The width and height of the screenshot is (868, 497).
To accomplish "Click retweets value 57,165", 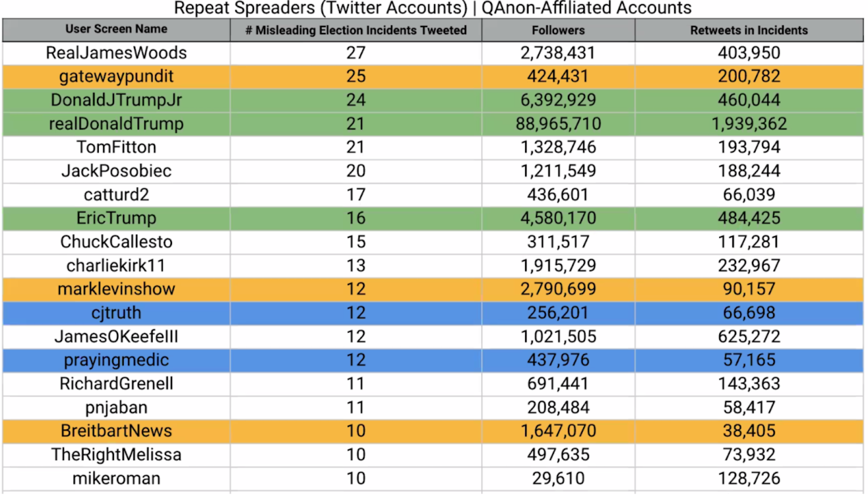I will pos(749,360).
